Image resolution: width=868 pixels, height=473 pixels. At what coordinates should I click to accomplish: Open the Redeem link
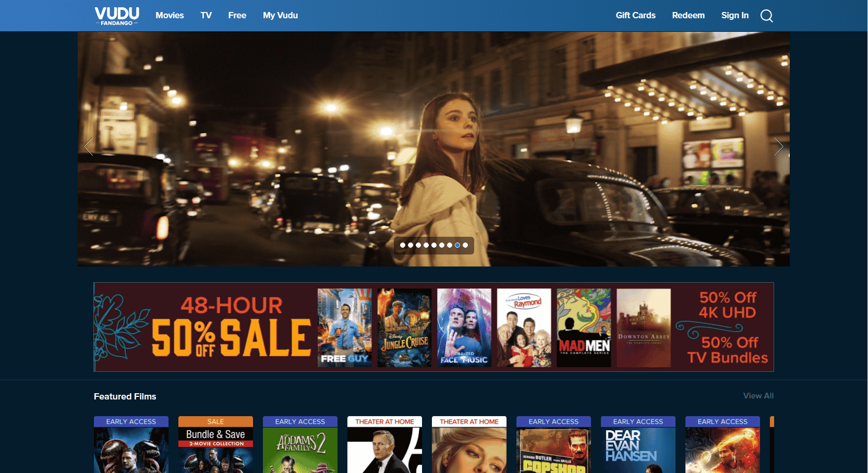pyautogui.click(x=688, y=16)
